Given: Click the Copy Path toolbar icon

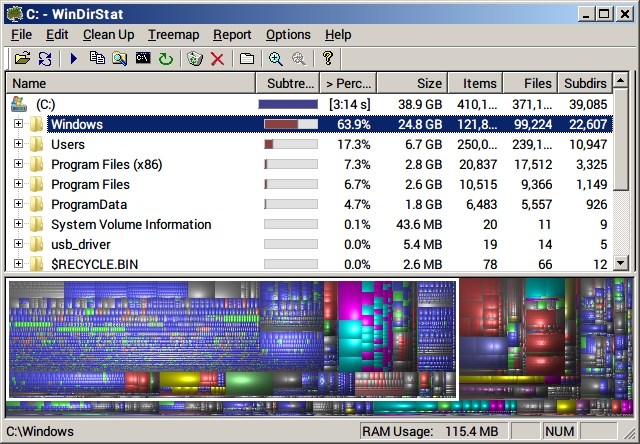Looking at the screenshot, I should click(97, 59).
